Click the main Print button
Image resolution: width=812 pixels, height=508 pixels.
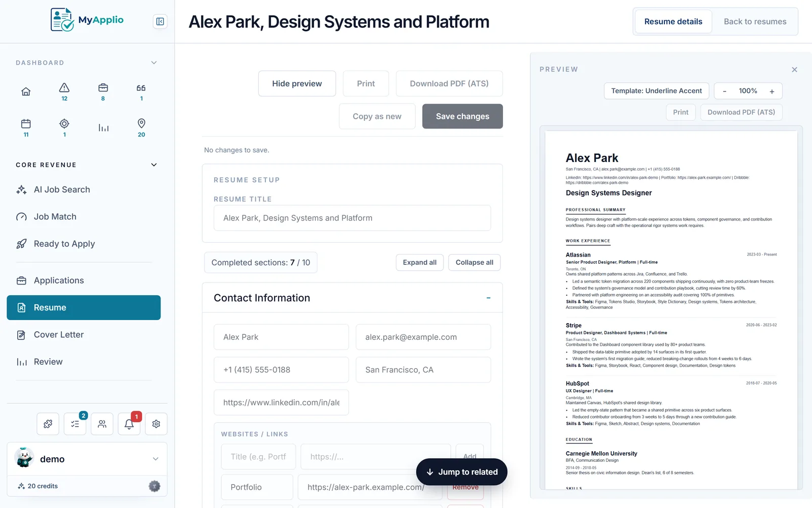[x=366, y=83]
